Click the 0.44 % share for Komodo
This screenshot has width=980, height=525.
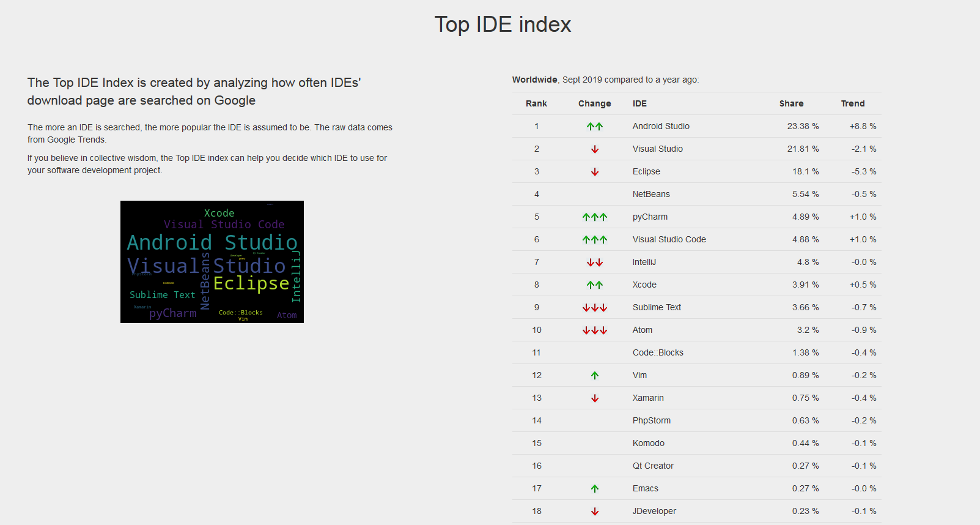pyautogui.click(x=806, y=443)
